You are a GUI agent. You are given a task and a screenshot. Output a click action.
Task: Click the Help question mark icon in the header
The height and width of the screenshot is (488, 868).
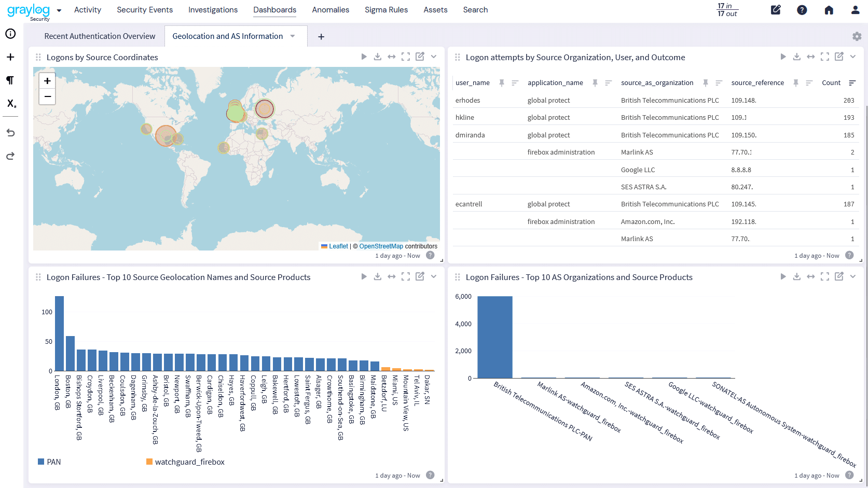[x=802, y=10]
